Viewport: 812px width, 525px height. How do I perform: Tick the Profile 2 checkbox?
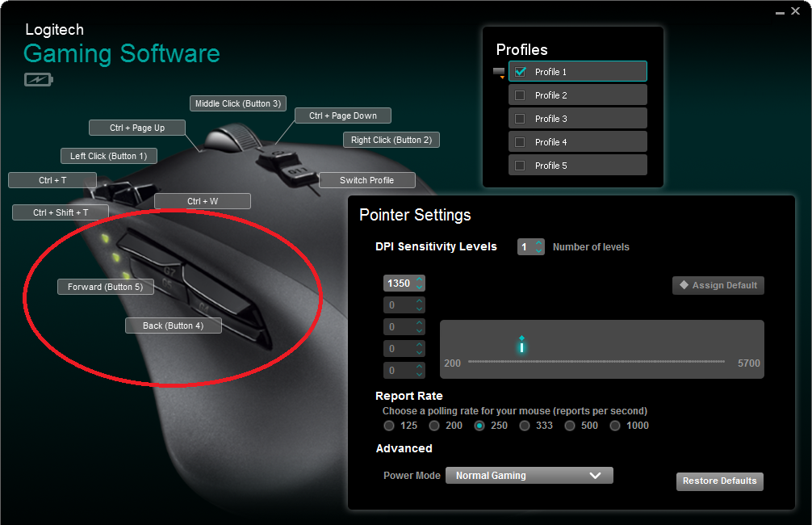(x=520, y=95)
